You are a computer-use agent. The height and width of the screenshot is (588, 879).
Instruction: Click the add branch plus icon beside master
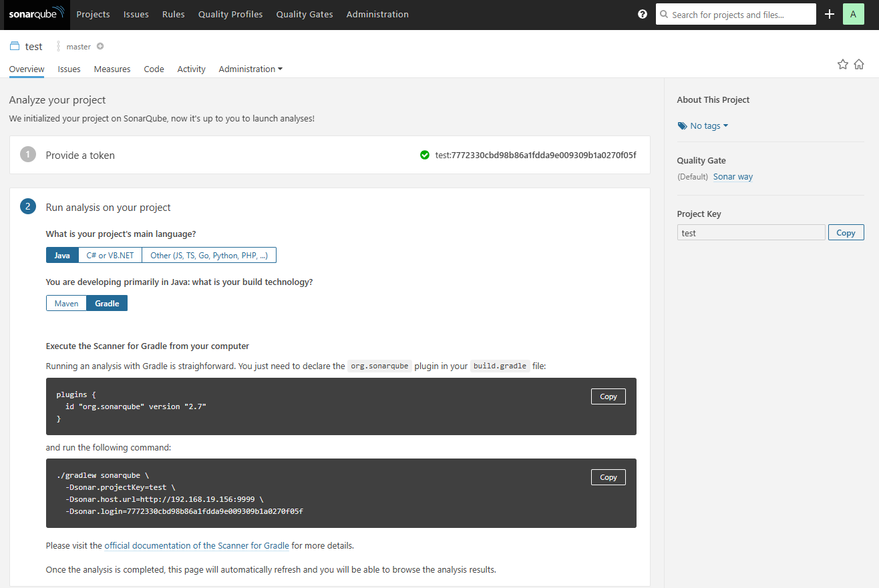[100, 46]
